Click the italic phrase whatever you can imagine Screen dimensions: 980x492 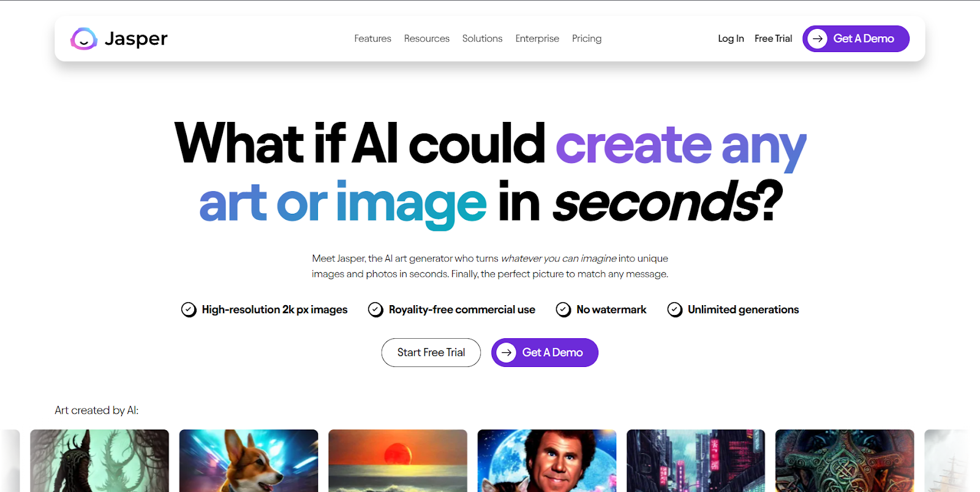click(x=559, y=259)
